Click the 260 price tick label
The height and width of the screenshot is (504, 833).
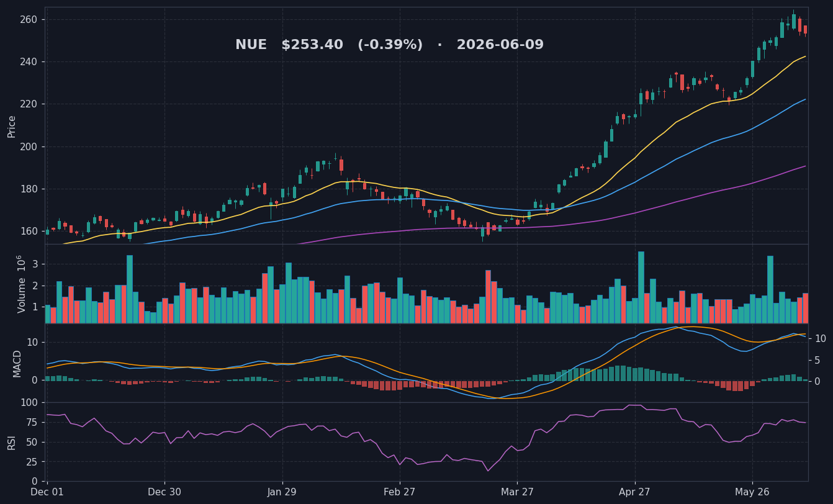(x=29, y=19)
